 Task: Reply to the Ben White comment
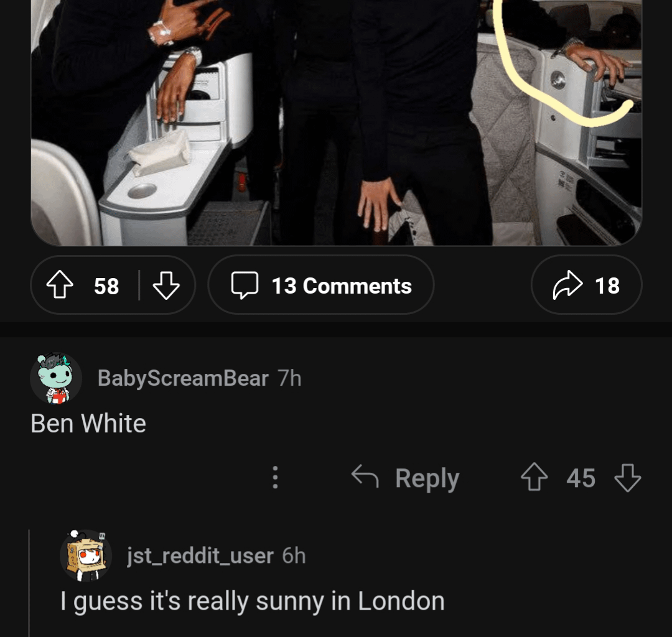point(427,478)
